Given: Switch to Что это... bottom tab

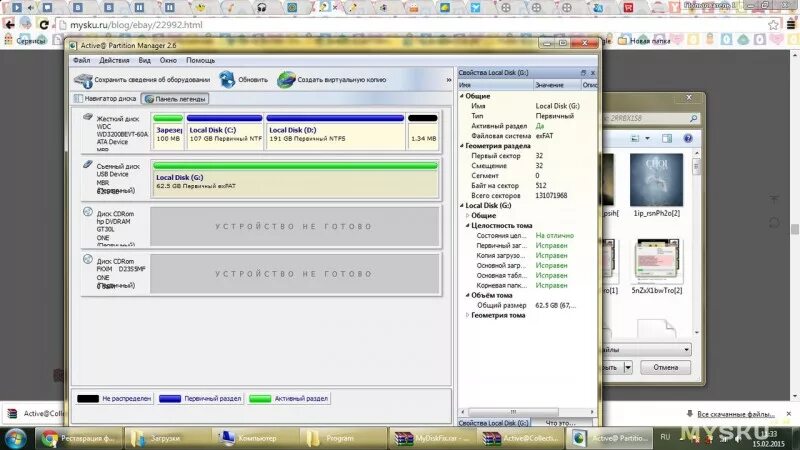Looking at the screenshot, I should (560, 423).
